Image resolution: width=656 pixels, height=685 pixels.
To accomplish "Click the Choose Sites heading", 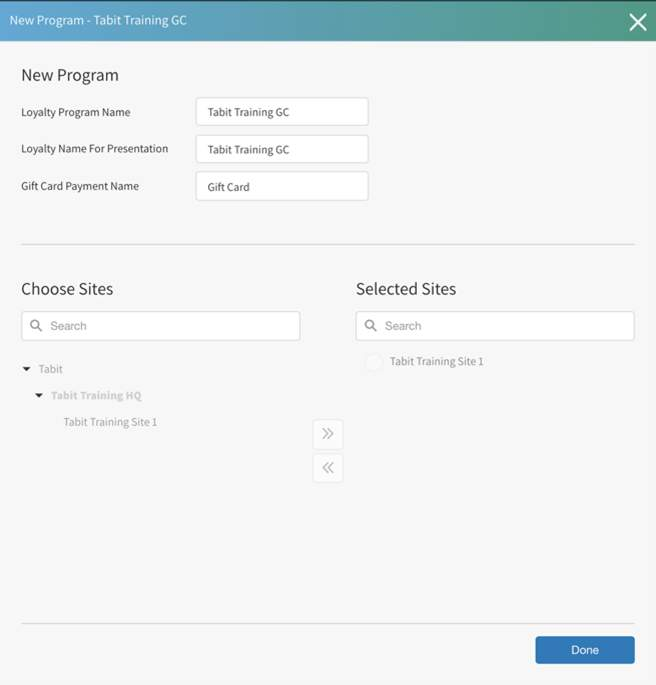I will coord(67,289).
